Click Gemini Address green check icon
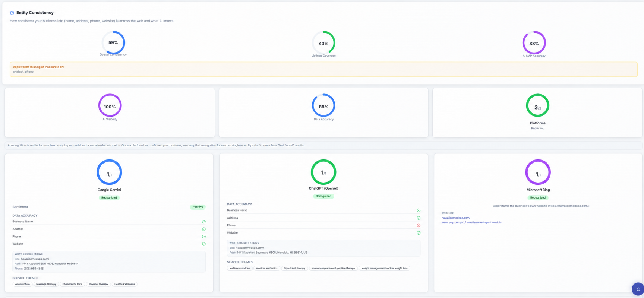This screenshot has width=644, height=298. click(x=204, y=229)
